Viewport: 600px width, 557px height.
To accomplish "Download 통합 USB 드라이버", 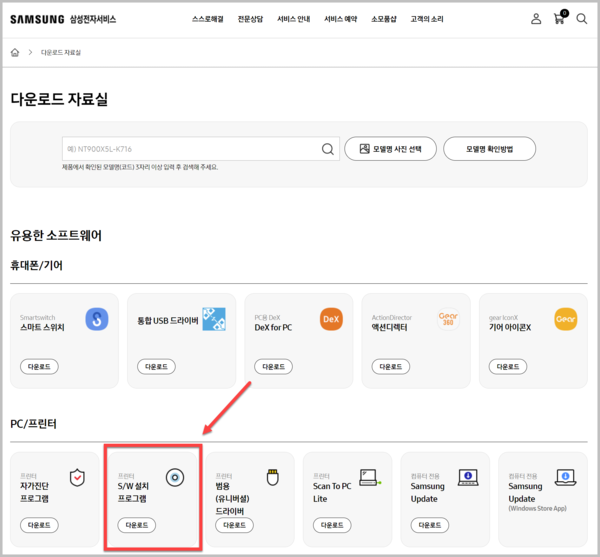I will pos(156,366).
